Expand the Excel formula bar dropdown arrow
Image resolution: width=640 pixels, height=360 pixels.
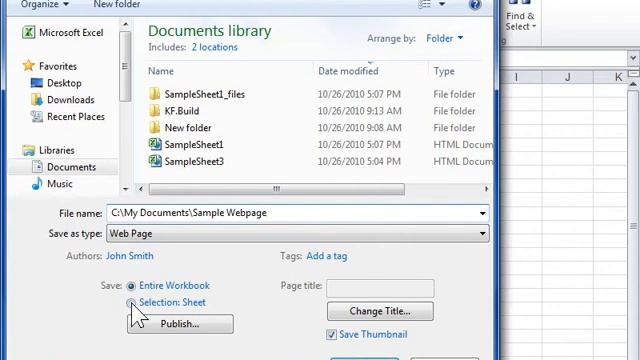[x=633, y=58]
